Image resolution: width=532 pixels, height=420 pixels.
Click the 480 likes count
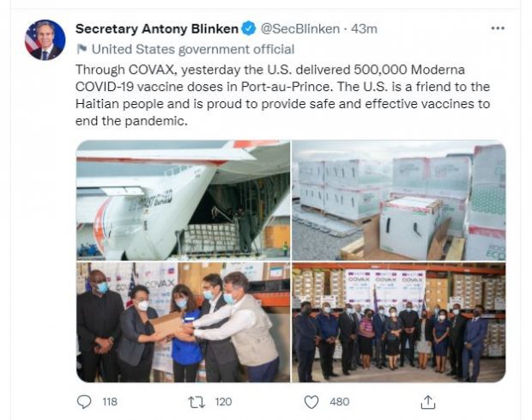[339, 402]
